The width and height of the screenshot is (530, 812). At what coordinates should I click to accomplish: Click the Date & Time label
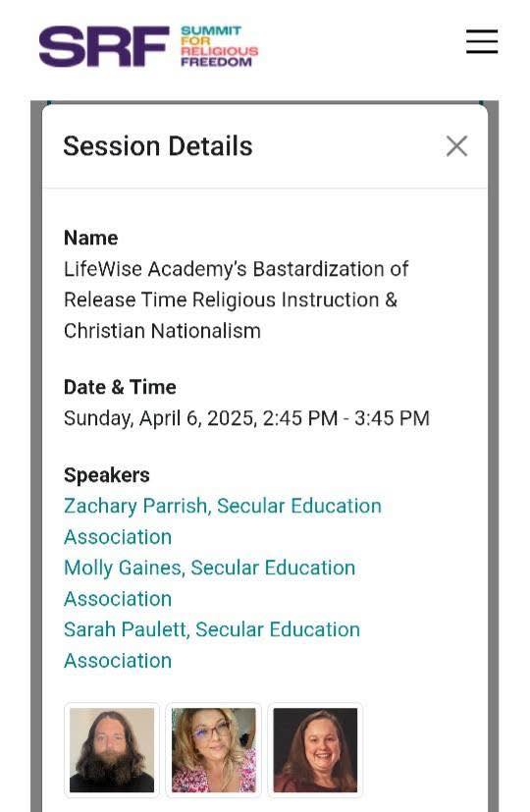[120, 388]
